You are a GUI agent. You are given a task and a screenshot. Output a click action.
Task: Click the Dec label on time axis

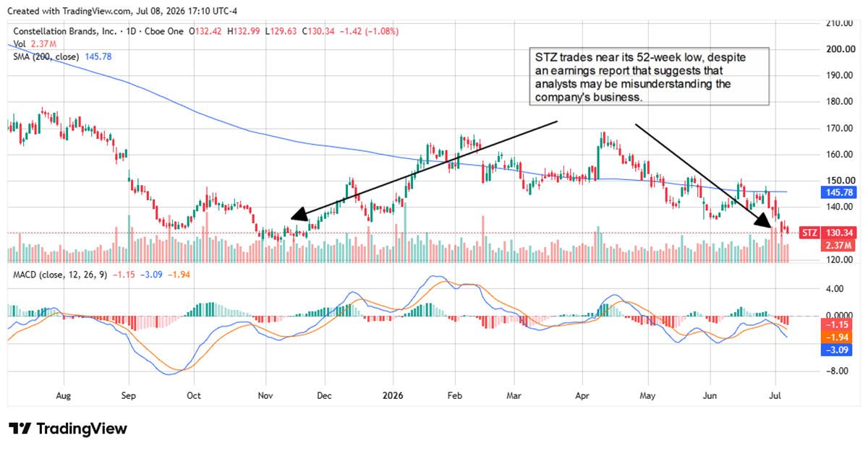click(x=325, y=396)
